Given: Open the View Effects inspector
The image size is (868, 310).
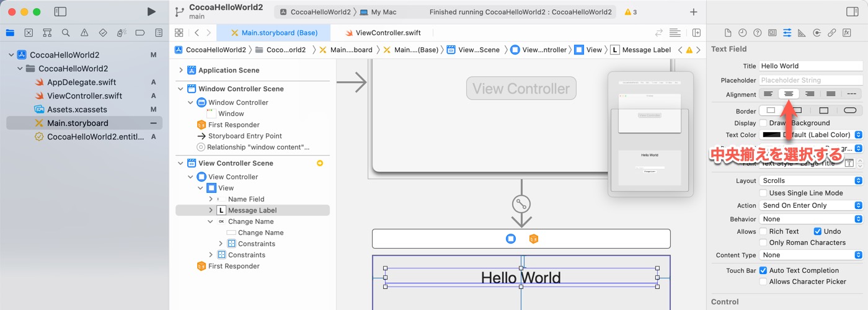Looking at the screenshot, I should [x=847, y=33].
